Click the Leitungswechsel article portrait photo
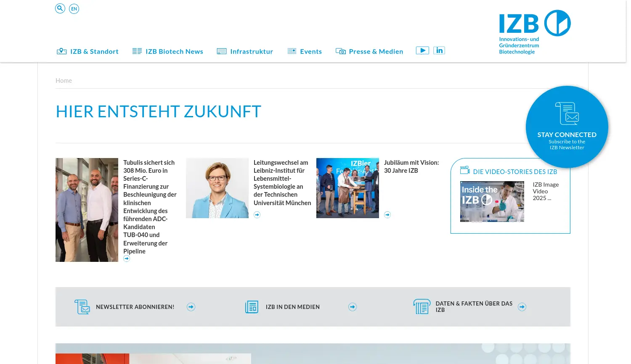The width and height of the screenshot is (631, 364). coord(217,188)
